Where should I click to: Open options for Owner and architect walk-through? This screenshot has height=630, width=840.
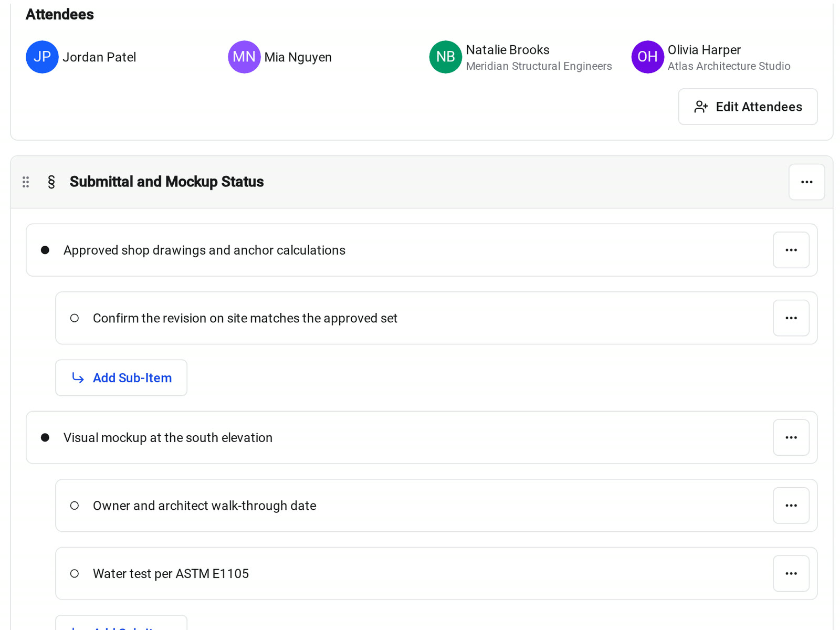791,506
